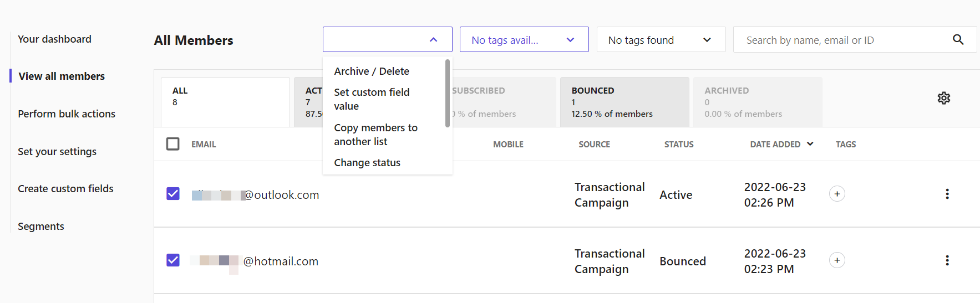Click the dropdown menu scrollbar
Screen dimensions: 980x303
click(447, 93)
